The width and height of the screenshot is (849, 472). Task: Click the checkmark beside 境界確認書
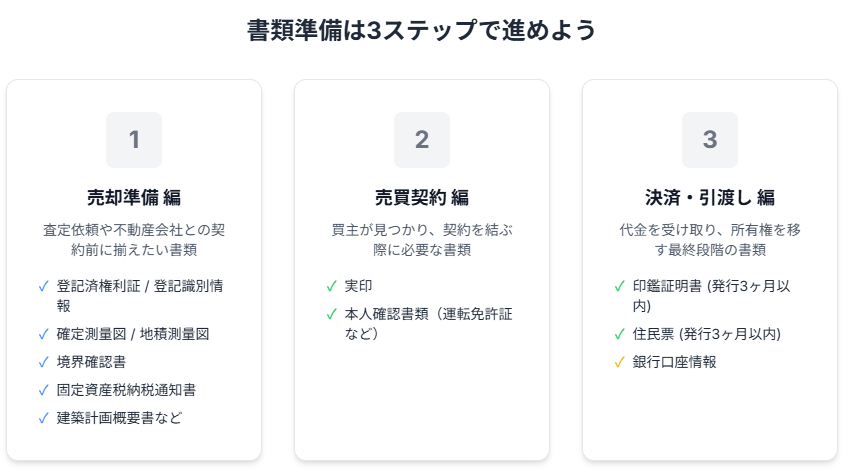coord(43,362)
